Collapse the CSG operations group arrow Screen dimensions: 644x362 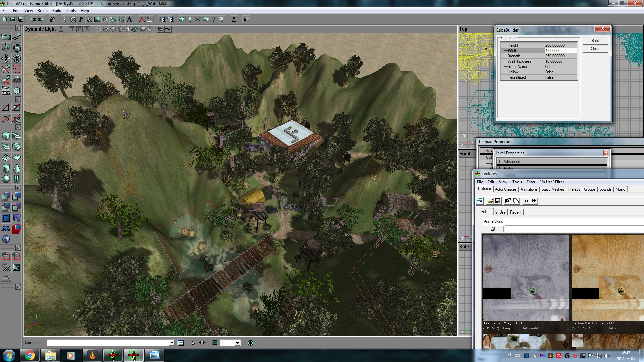(x=18, y=188)
